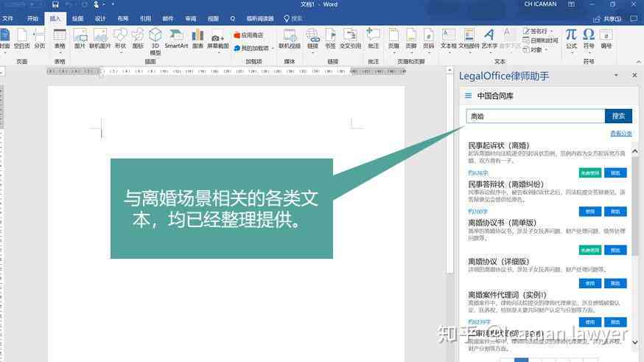Click the use button for 离婚协议（详细版）

[589, 284]
